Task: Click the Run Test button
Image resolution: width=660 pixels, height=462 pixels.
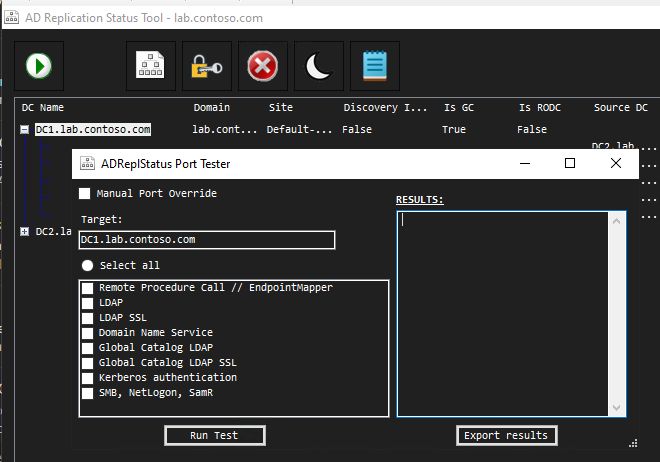Action: [215, 435]
